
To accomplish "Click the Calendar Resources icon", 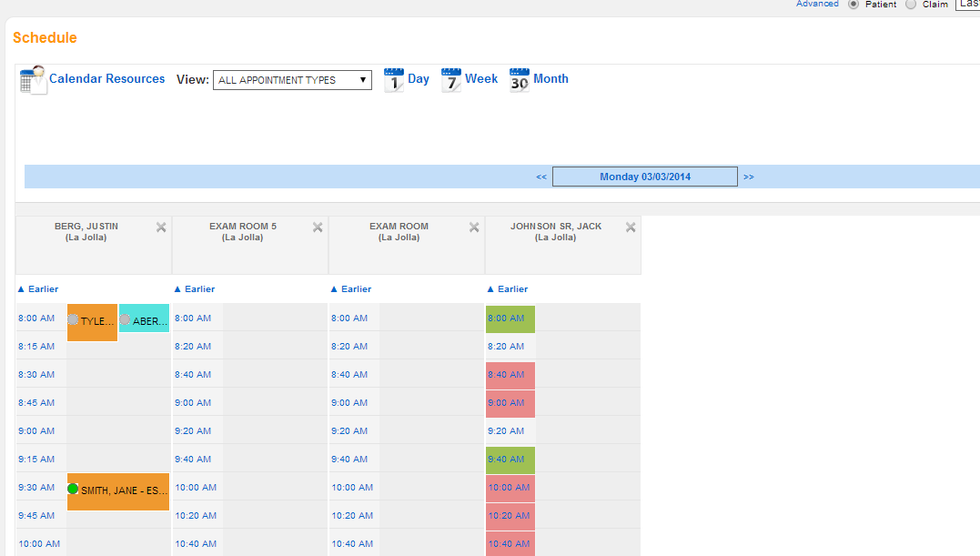I will pos(33,80).
